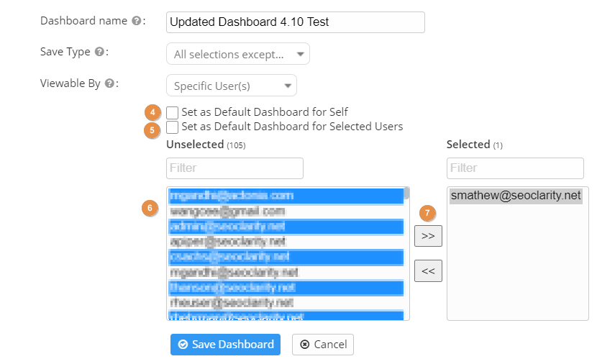The image size is (615, 364).
Task: Open the Save Type dropdown
Action: point(237,54)
